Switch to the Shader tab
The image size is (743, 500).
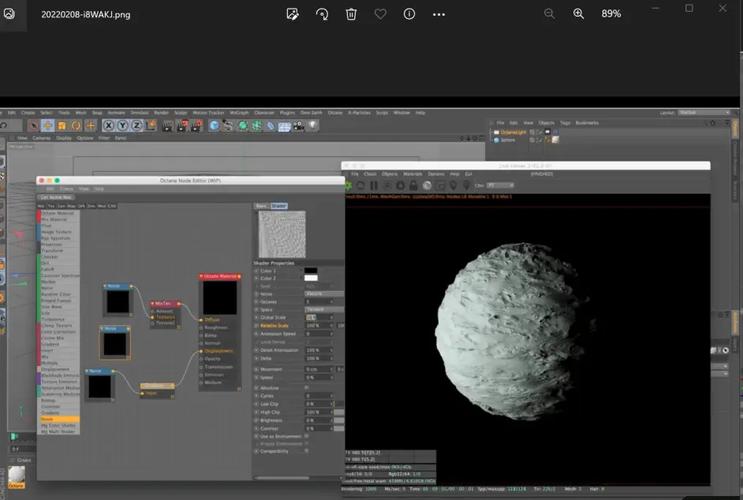tap(279, 205)
